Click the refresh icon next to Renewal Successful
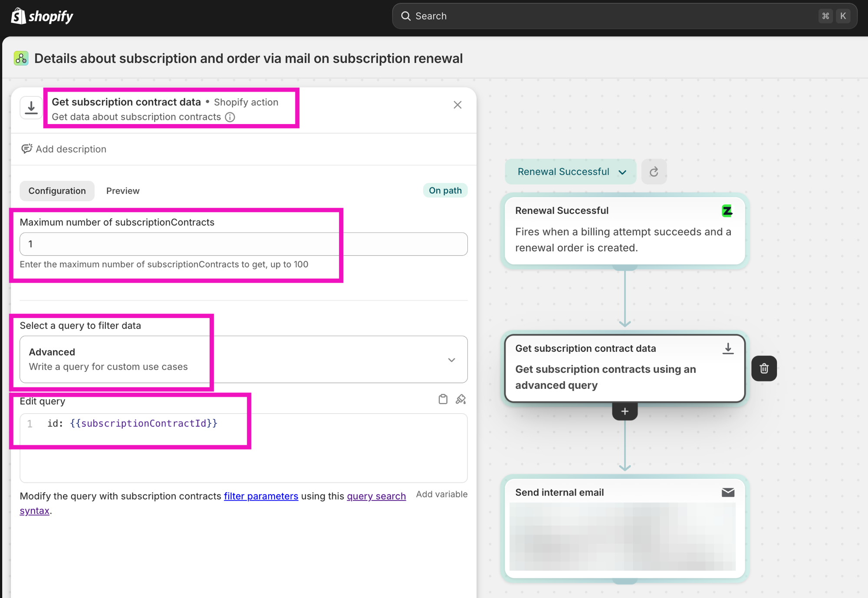868x598 pixels. tap(654, 172)
